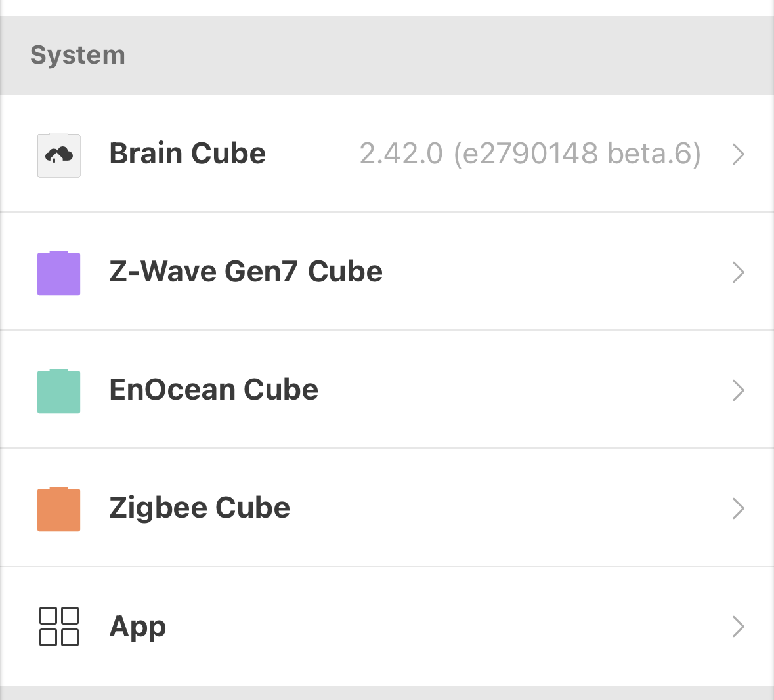The image size is (774, 700).
Task: Choose the Zigbee Cube entry label
Action: click(x=200, y=508)
